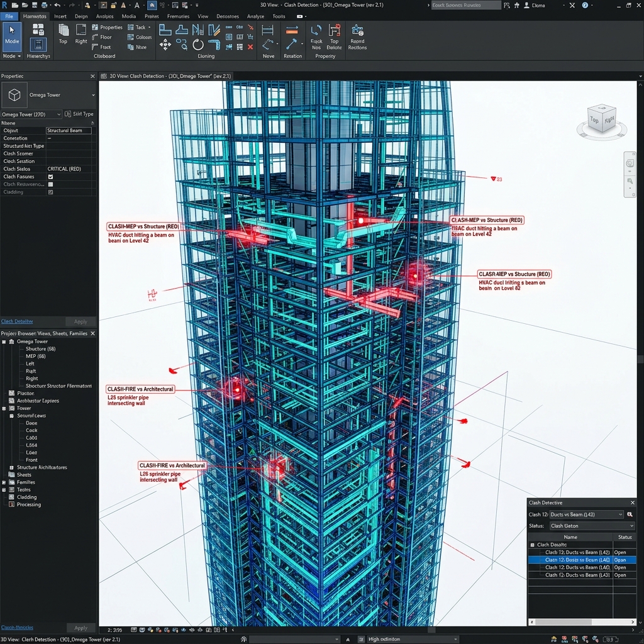The width and height of the screenshot is (644, 644).
Task: Open the Analyze ribbon tab
Action: pos(255,16)
